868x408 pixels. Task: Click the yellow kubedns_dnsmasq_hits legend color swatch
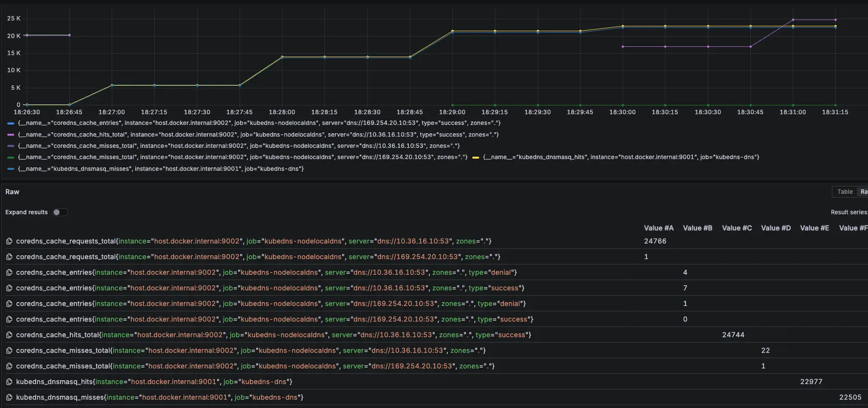click(x=475, y=158)
